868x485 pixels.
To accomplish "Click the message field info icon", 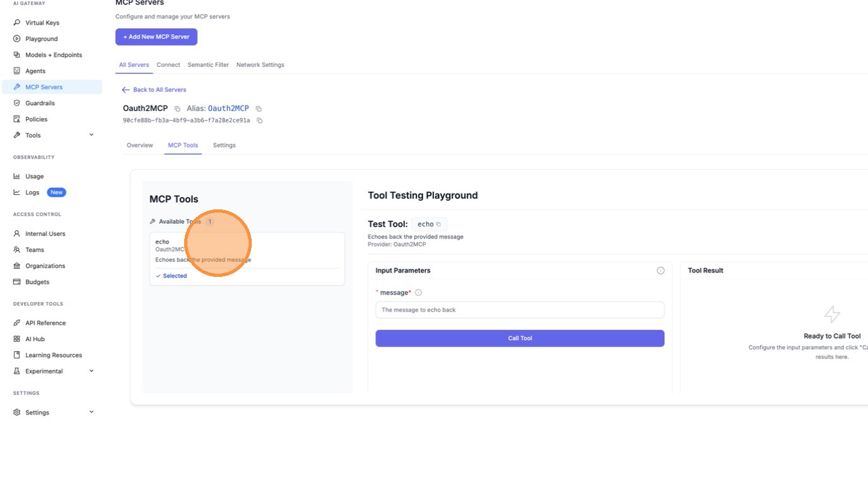I will tap(418, 293).
